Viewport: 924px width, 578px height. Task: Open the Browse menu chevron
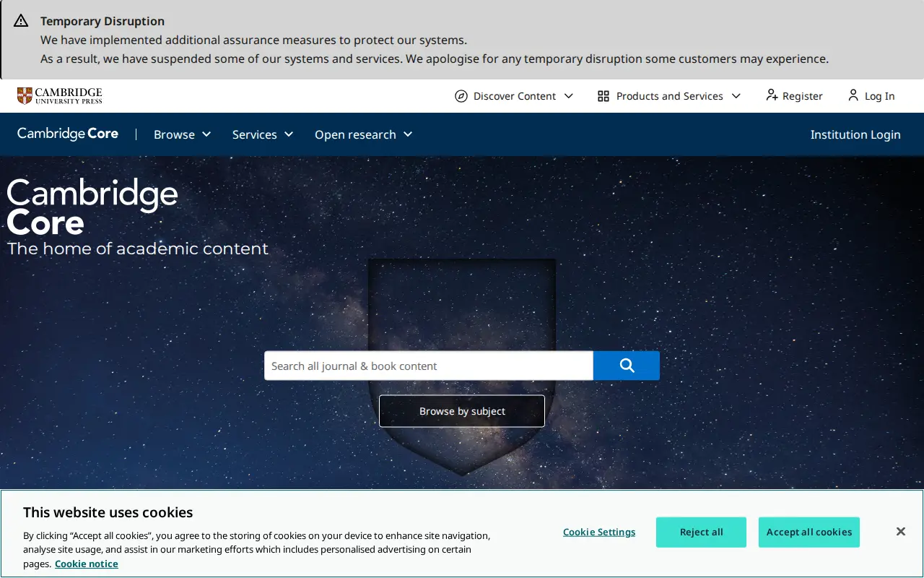(206, 134)
